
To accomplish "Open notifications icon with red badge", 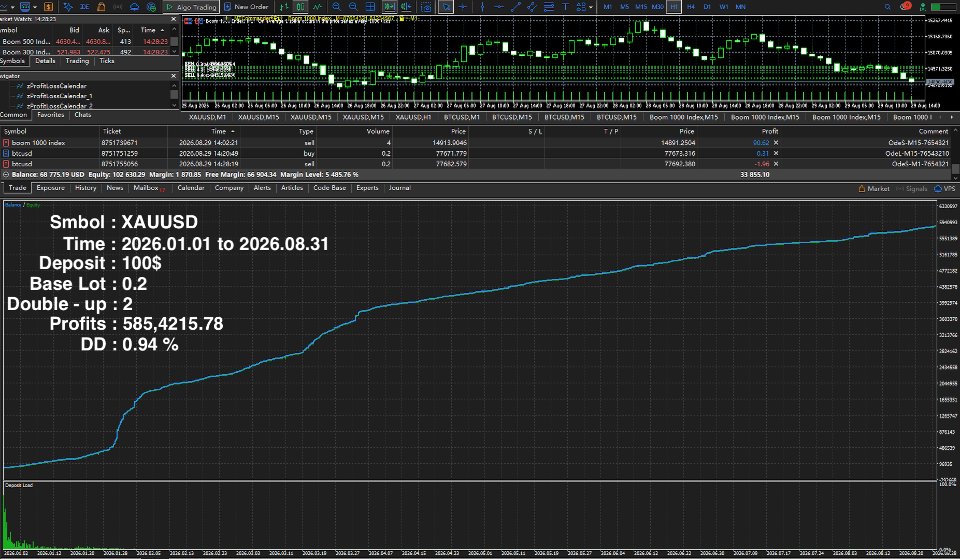I will [x=906, y=6].
